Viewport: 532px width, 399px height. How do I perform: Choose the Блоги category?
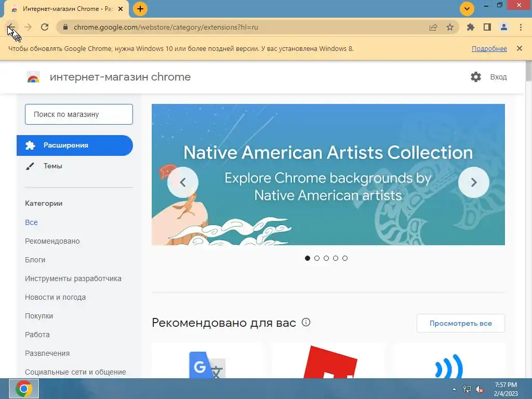(35, 260)
